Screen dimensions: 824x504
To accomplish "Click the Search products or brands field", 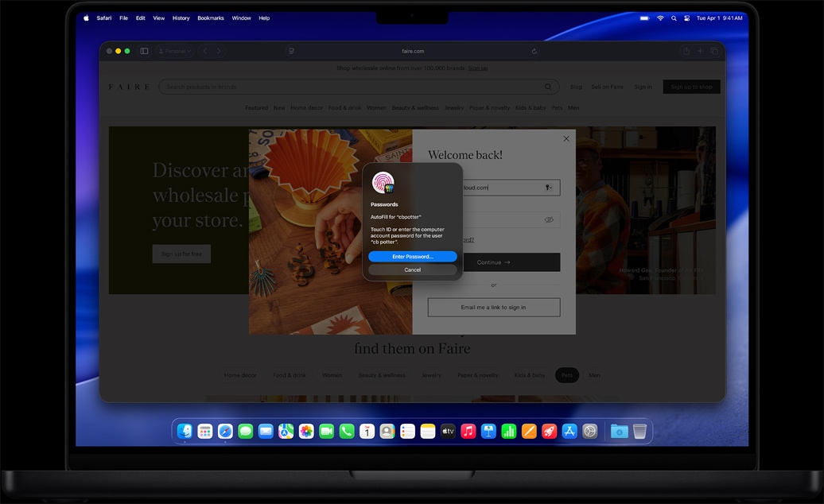I will click(318, 86).
